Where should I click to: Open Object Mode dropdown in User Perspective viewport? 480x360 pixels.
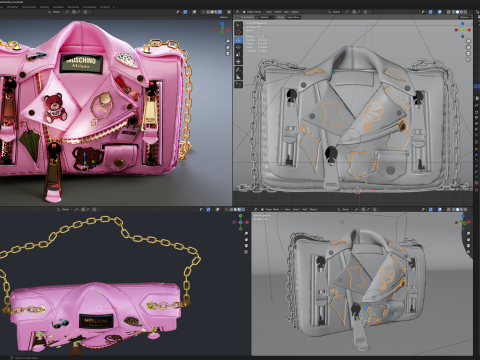coord(271,209)
